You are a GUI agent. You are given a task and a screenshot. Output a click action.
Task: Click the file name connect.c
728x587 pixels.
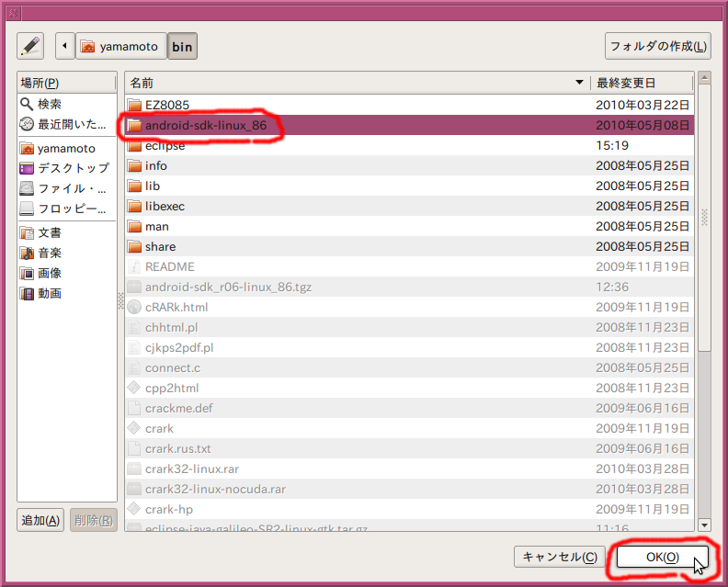[173, 368]
